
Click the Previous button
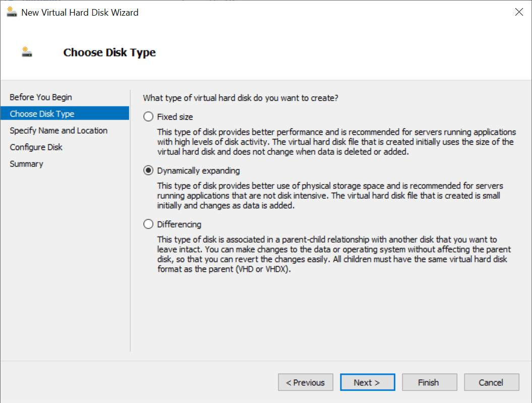tap(305, 382)
